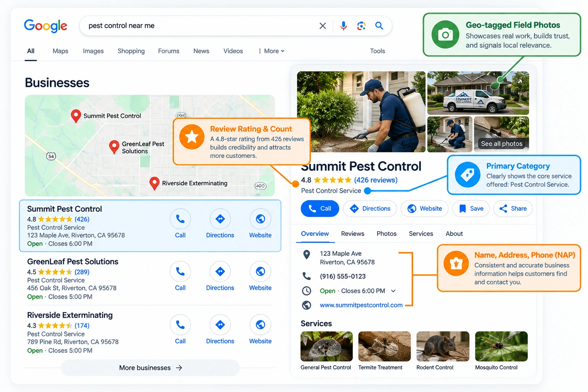Visit www.summitpestcontrol.com link
Screen dimensions: 588x392
coord(361,305)
